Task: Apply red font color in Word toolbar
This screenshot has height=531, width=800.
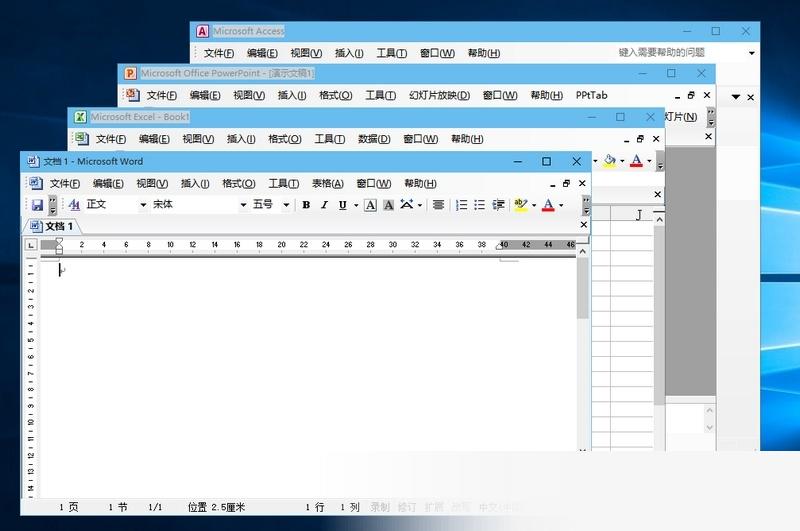Action: pos(548,205)
